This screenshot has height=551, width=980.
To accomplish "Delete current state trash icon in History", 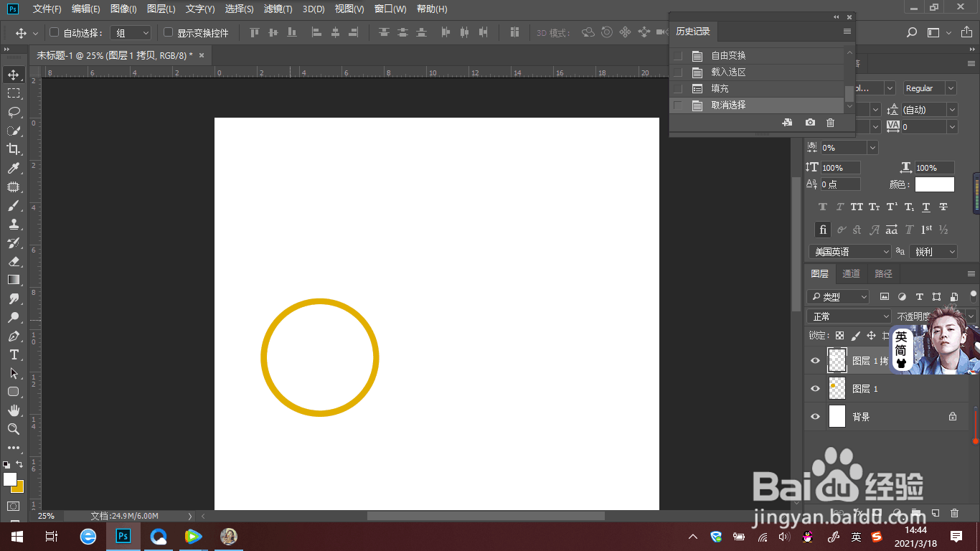I will pyautogui.click(x=831, y=123).
